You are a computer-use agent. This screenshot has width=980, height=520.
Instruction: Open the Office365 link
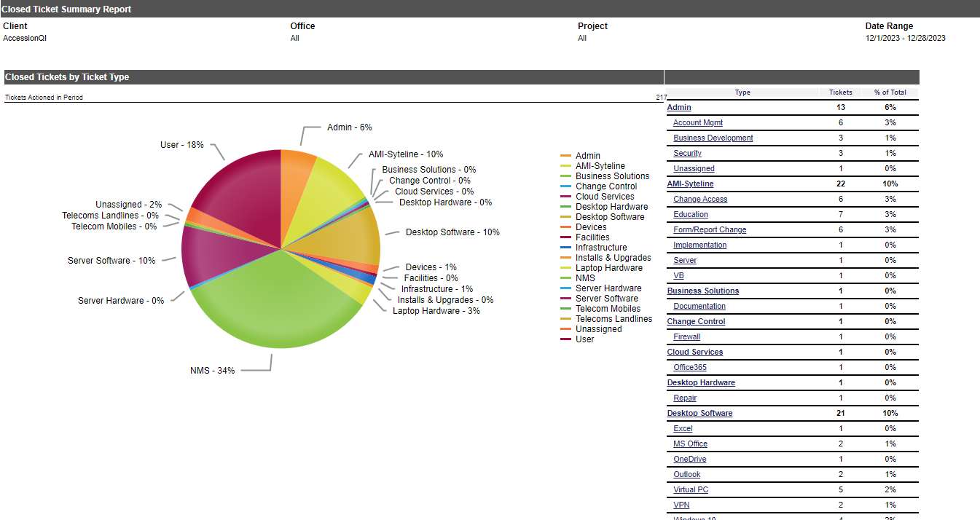[x=690, y=367]
